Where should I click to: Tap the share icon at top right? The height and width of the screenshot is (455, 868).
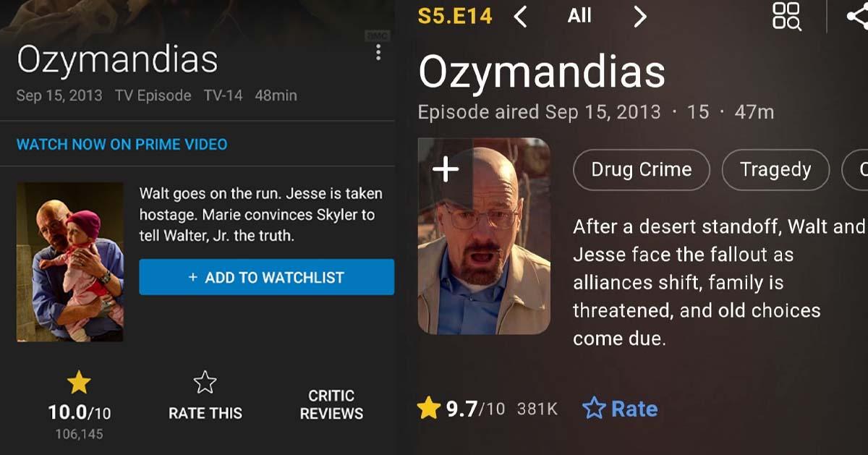pyautogui.click(x=859, y=16)
